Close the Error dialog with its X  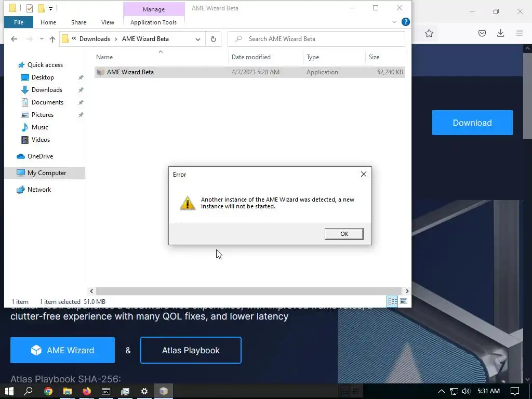(363, 174)
